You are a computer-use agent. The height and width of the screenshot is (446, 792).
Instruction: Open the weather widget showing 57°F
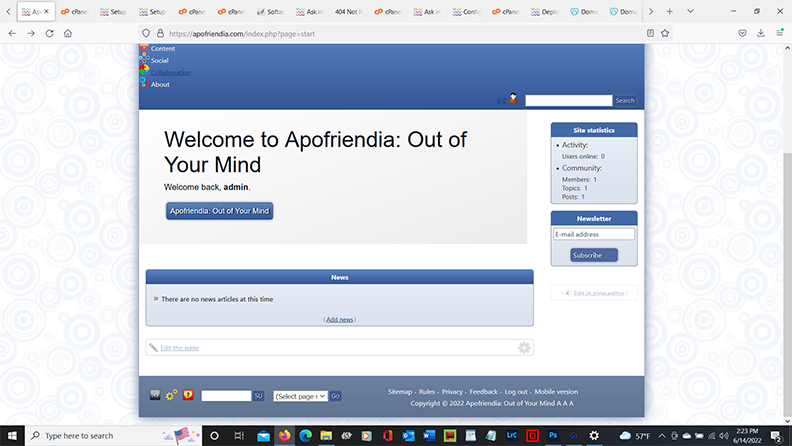click(x=635, y=435)
